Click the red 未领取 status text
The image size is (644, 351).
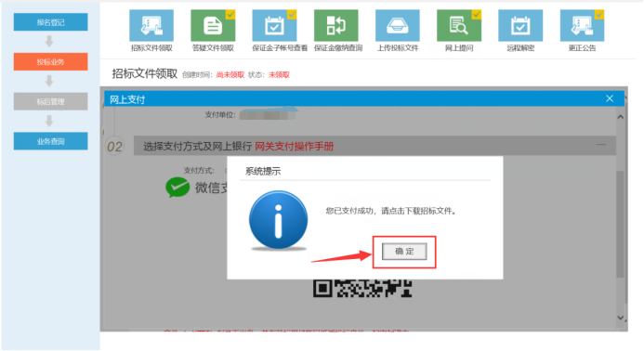pos(280,74)
